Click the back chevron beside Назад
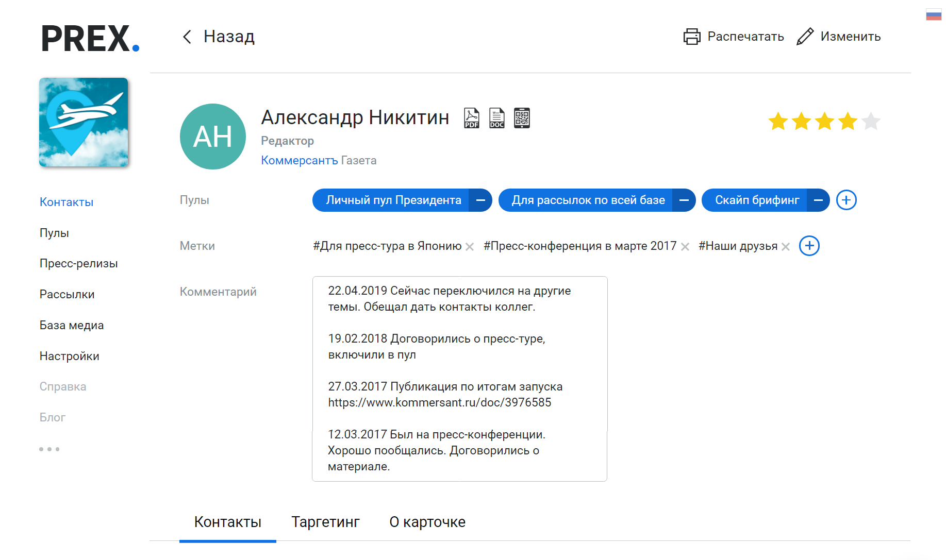This screenshot has width=946, height=560. tap(186, 37)
